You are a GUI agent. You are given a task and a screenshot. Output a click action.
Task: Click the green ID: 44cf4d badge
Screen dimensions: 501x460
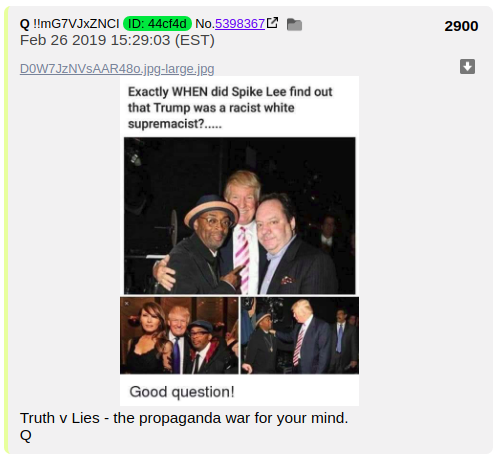157,24
